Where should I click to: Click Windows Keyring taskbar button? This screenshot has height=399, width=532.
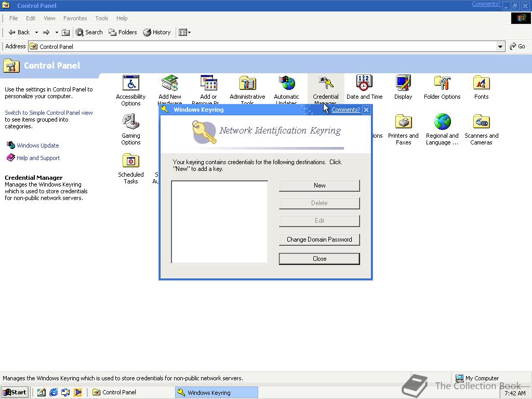pyautogui.click(x=217, y=392)
